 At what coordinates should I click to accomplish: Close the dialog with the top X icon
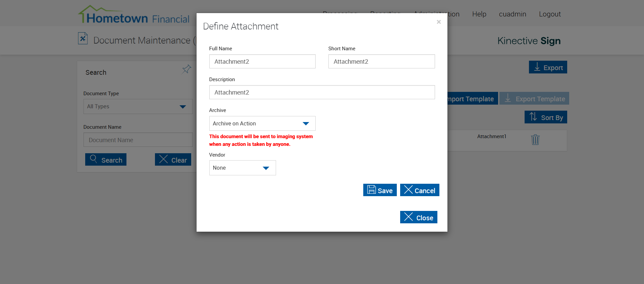pos(438,22)
